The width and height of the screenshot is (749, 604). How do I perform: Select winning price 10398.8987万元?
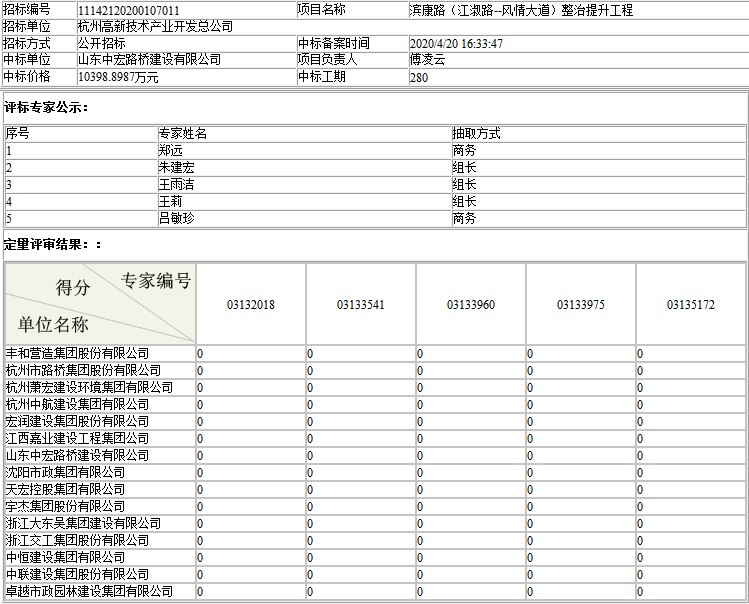[x=118, y=77]
